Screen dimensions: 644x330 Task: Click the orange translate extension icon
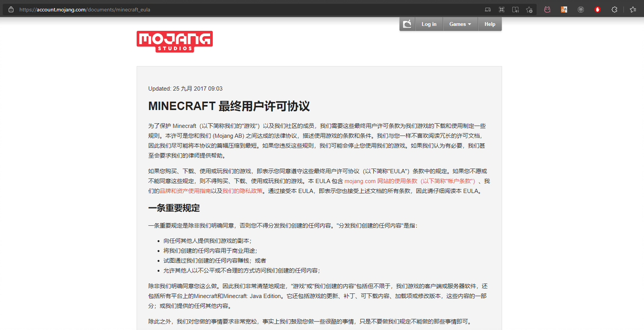pyautogui.click(x=564, y=9)
